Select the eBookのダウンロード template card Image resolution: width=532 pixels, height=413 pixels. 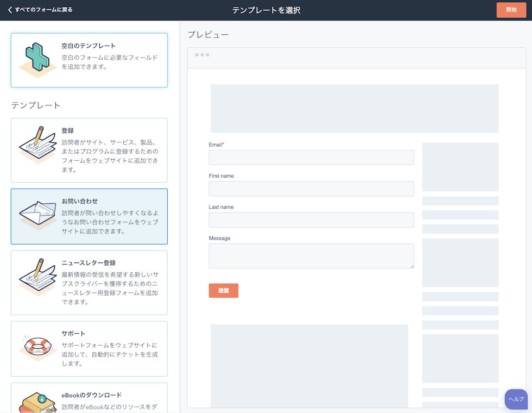coord(89,399)
